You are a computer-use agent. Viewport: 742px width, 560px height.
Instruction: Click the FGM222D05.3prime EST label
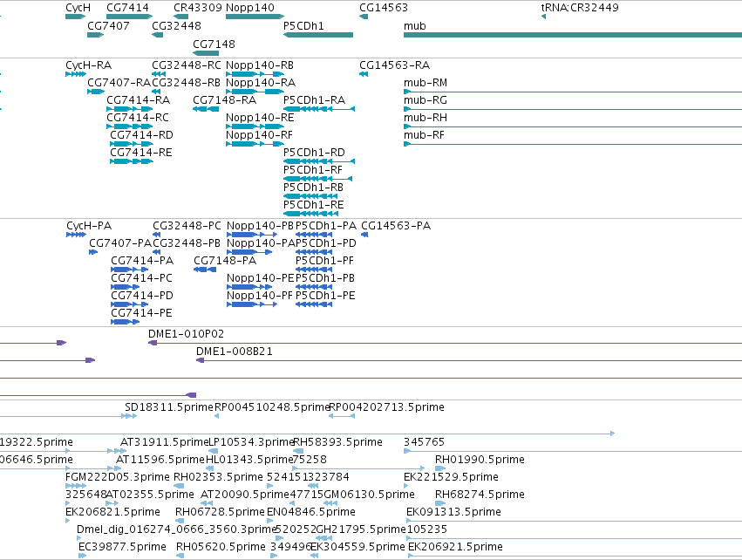(x=118, y=478)
